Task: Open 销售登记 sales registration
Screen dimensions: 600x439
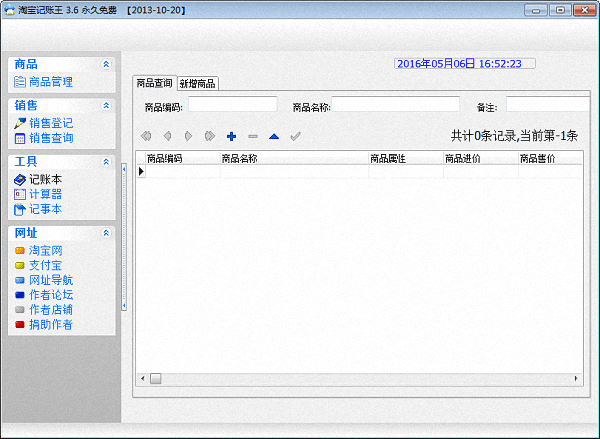Action: point(50,122)
